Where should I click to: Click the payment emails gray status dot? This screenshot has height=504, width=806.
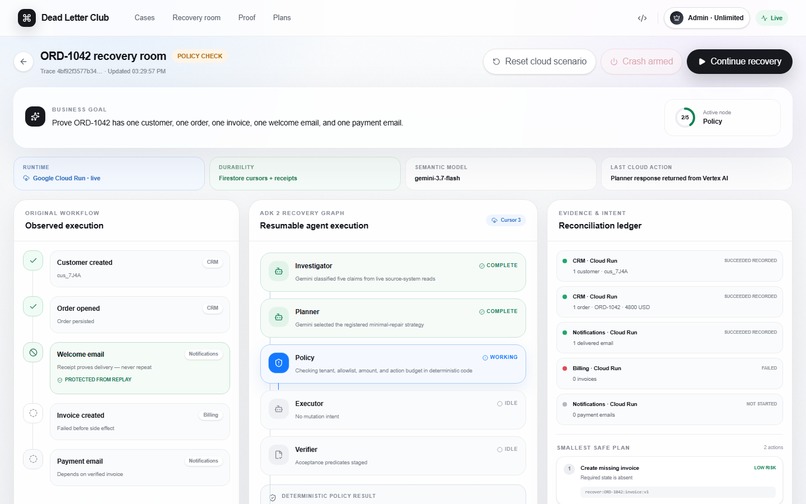pyautogui.click(x=564, y=404)
